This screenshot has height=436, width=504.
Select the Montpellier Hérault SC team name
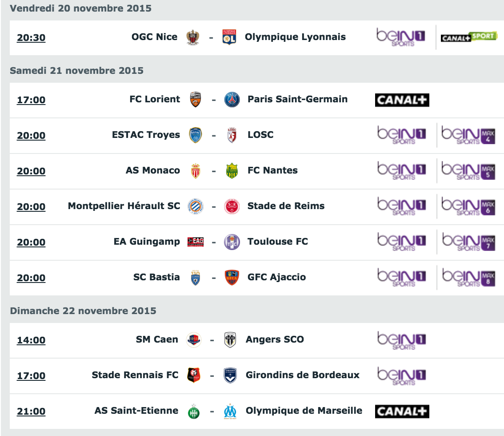pos(124,206)
